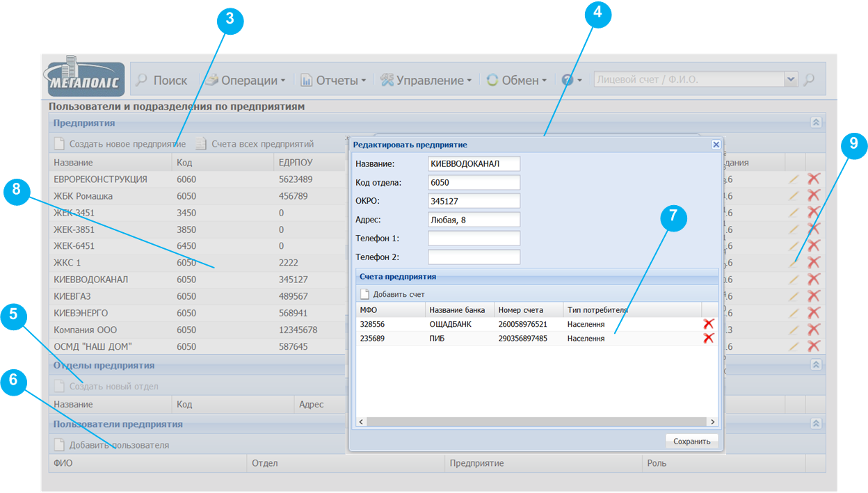Collapse the Отделы предприятия panel
The width and height of the screenshot is (868, 493).
click(817, 364)
